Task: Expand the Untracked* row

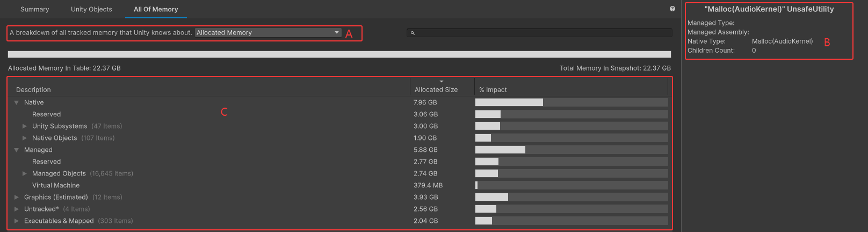Action: coord(17,209)
